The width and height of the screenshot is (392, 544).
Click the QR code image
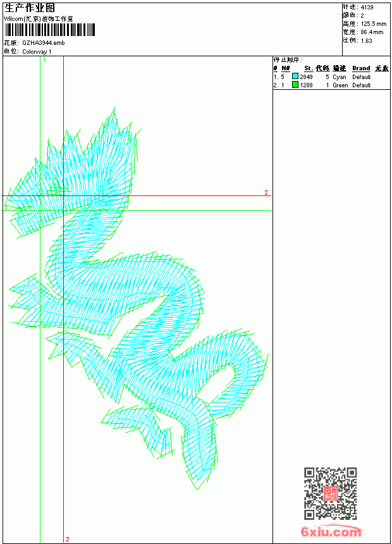330,493
